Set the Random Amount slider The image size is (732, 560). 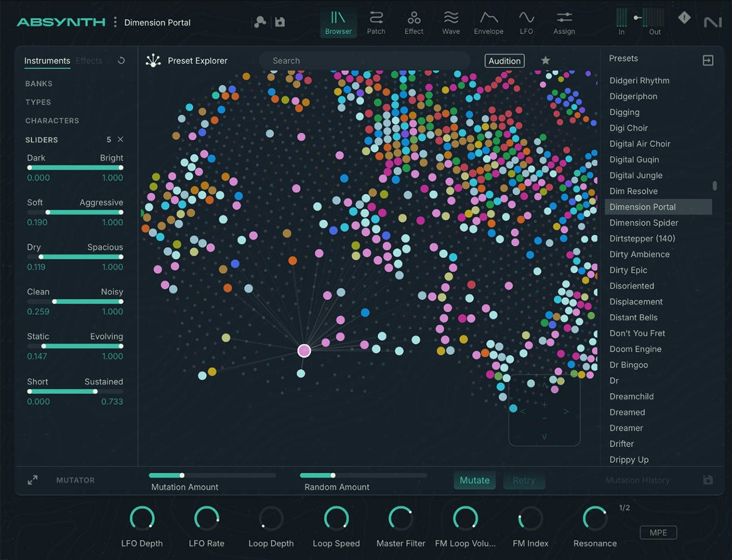pyautogui.click(x=364, y=475)
